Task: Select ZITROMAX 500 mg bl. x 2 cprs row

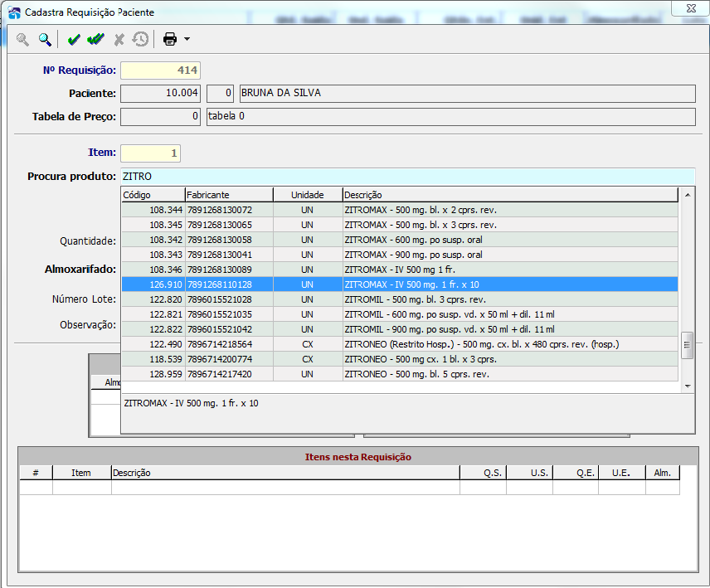Action: tap(400, 210)
